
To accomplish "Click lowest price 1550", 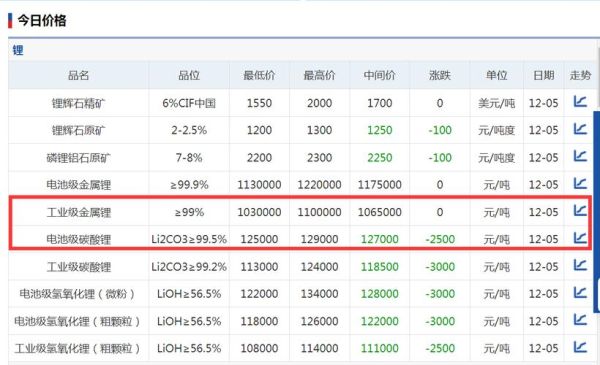I will pyautogui.click(x=259, y=103).
